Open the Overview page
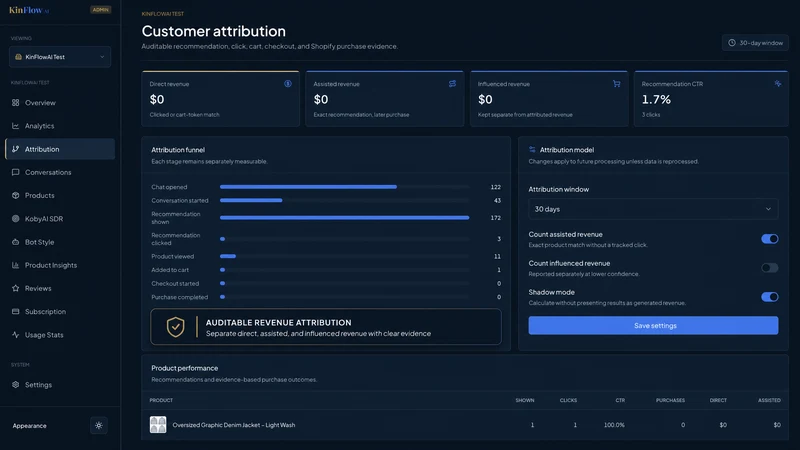This screenshot has height=450, width=800. pos(60,103)
